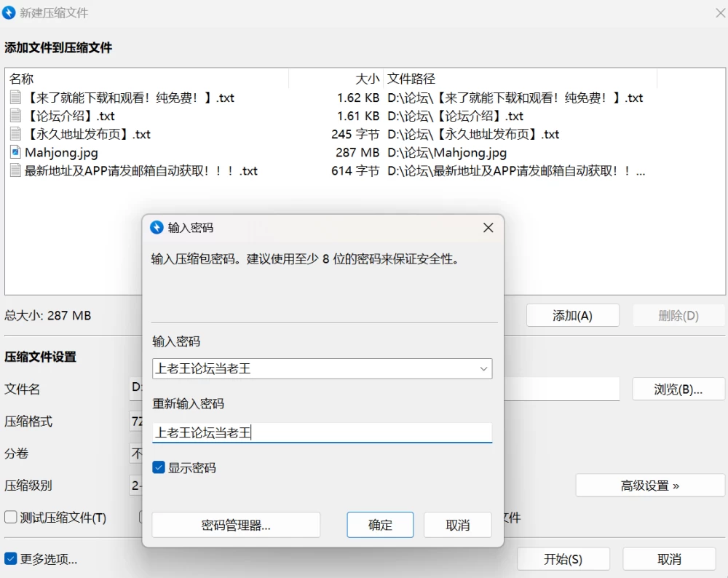Click the Bandizip icon in 新建压缩文件 title bar

[x=9, y=12]
